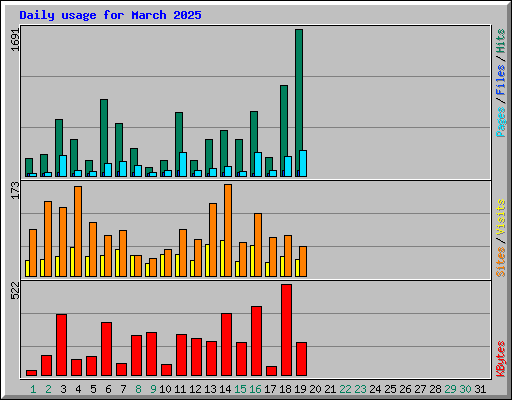Click the red KBytes bar for day 3

pos(61,345)
